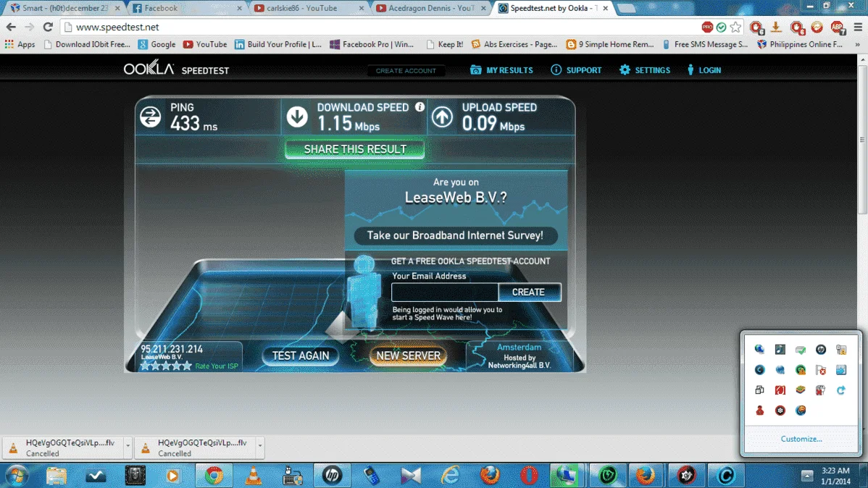Click the Windows Start button
The image size is (868, 488).
[17, 475]
